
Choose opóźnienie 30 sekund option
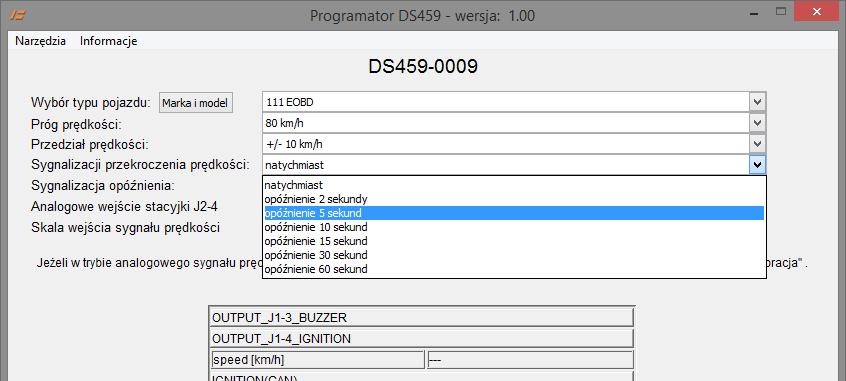pos(514,255)
